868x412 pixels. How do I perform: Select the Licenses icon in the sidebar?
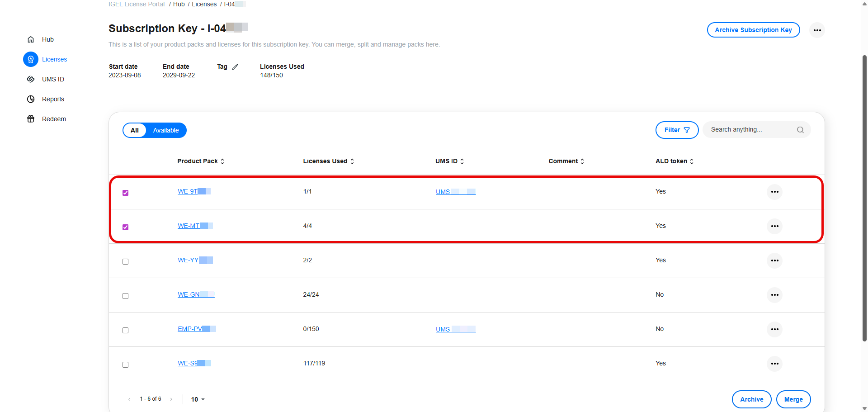pos(31,59)
